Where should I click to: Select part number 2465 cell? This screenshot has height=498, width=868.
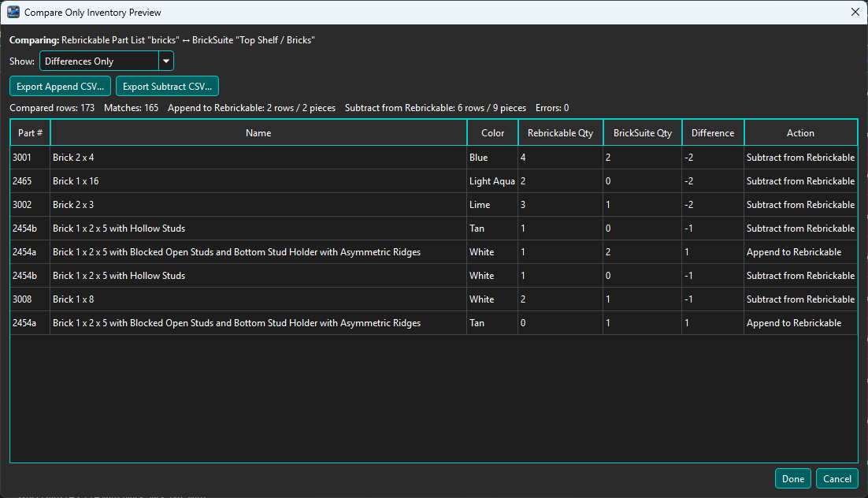click(31, 181)
